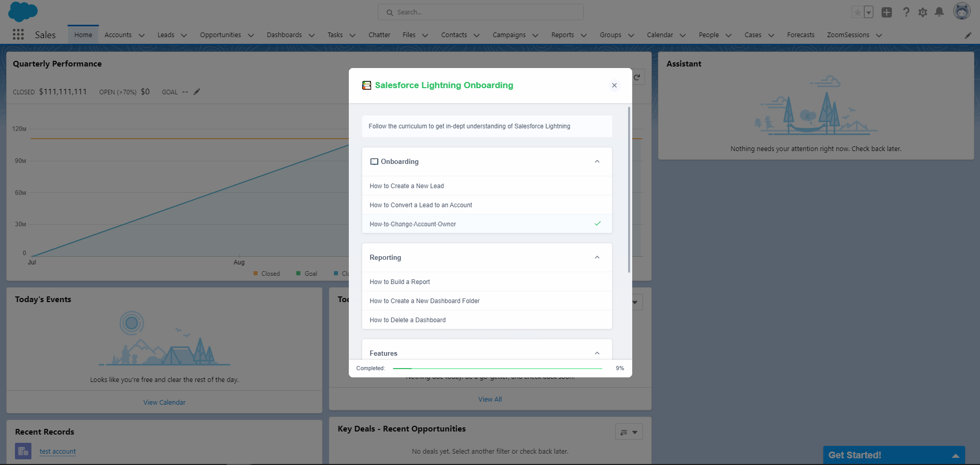Edit the Quarterly Performance goal pencil

click(197, 92)
